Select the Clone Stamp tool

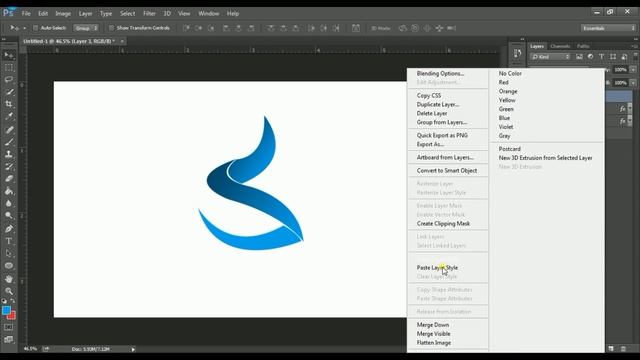point(9,154)
